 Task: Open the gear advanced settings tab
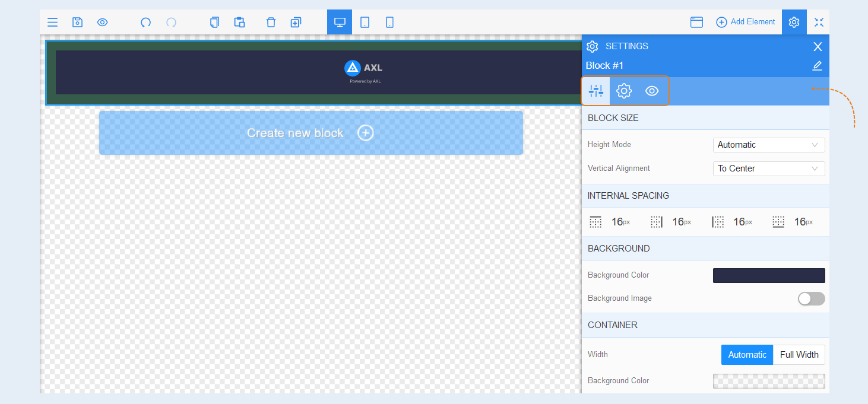click(623, 91)
